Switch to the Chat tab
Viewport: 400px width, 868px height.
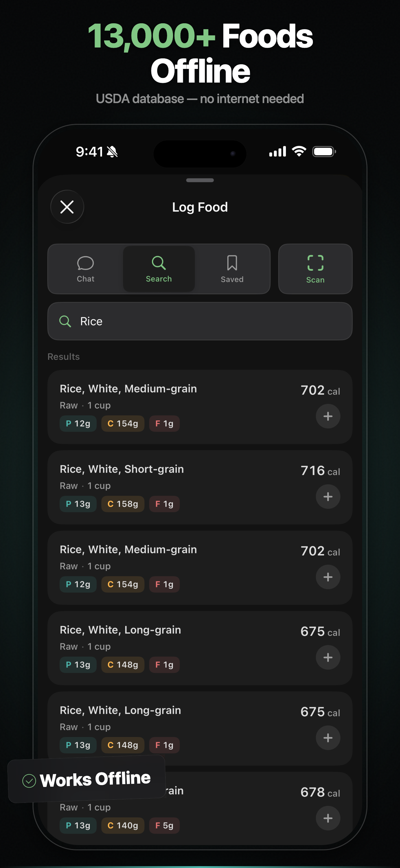tap(86, 269)
